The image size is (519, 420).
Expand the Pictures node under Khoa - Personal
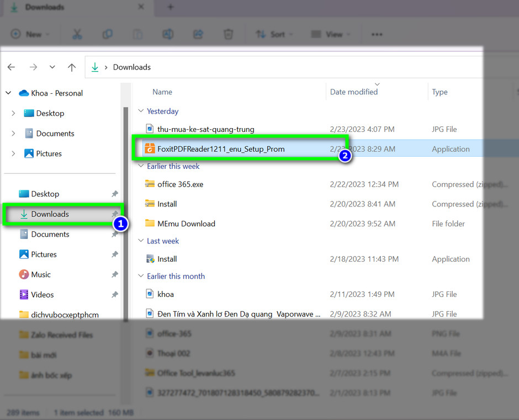(13, 153)
